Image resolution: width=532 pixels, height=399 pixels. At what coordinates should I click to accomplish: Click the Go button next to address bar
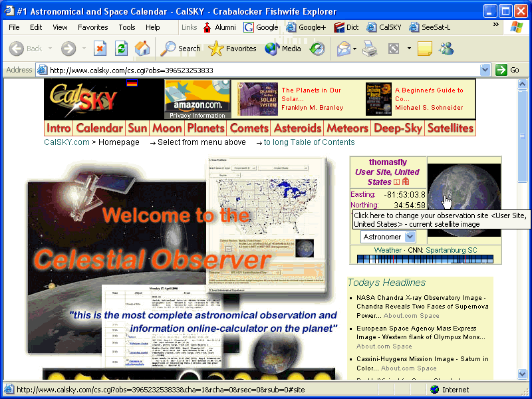point(507,70)
